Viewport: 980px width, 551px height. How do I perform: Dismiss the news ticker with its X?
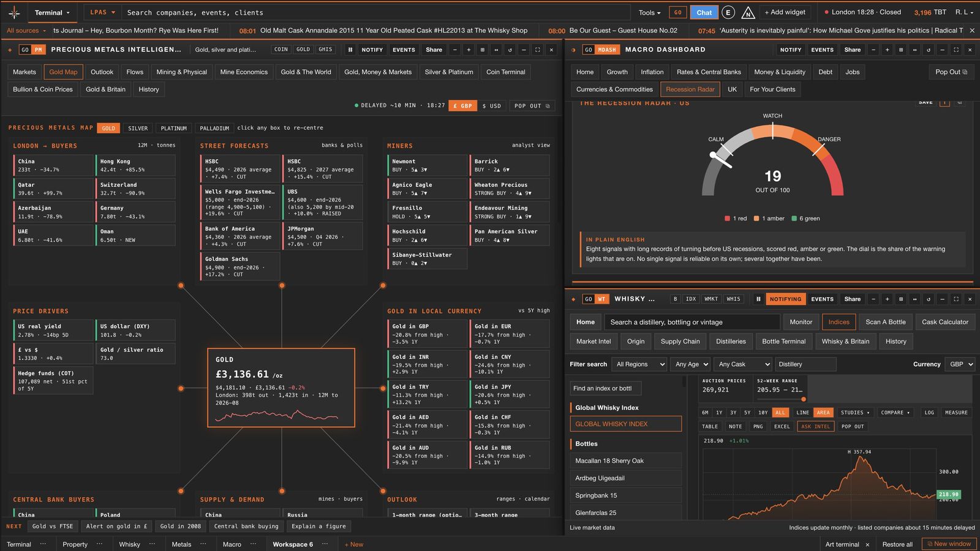972,31
